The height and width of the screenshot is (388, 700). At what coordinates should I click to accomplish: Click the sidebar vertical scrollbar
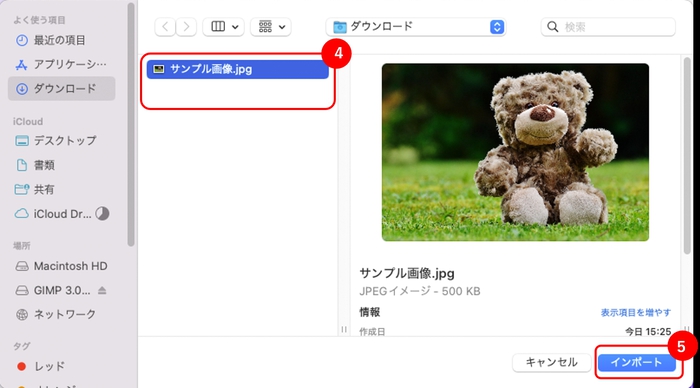(131, 125)
